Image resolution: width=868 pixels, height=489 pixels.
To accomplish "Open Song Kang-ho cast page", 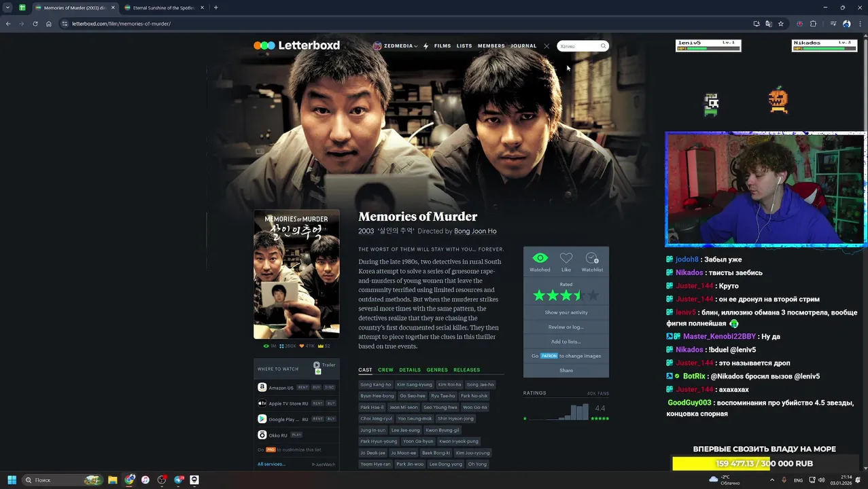I will coord(376,384).
